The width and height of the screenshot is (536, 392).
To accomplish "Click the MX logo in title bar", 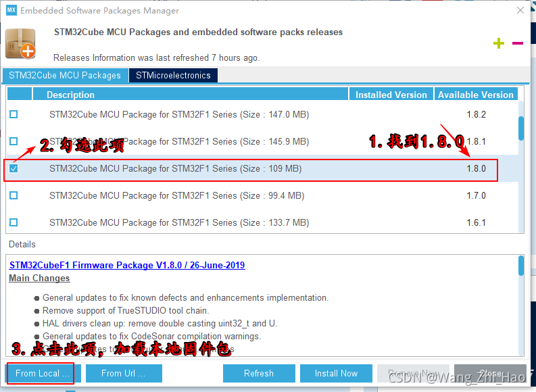I will point(11,10).
